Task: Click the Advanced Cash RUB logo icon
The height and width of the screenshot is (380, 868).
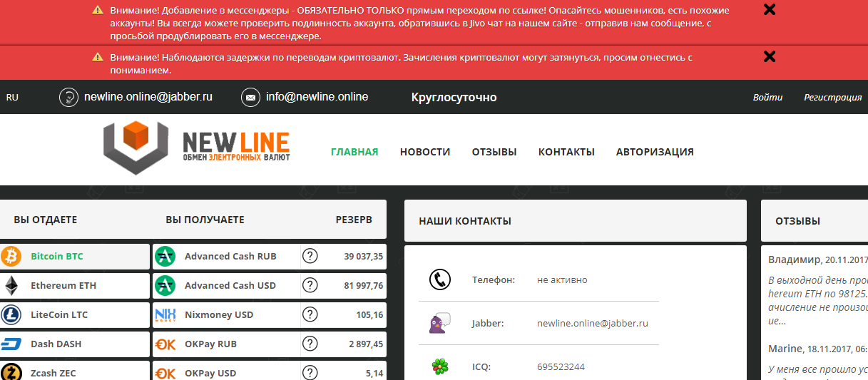Action: coord(165,256)
